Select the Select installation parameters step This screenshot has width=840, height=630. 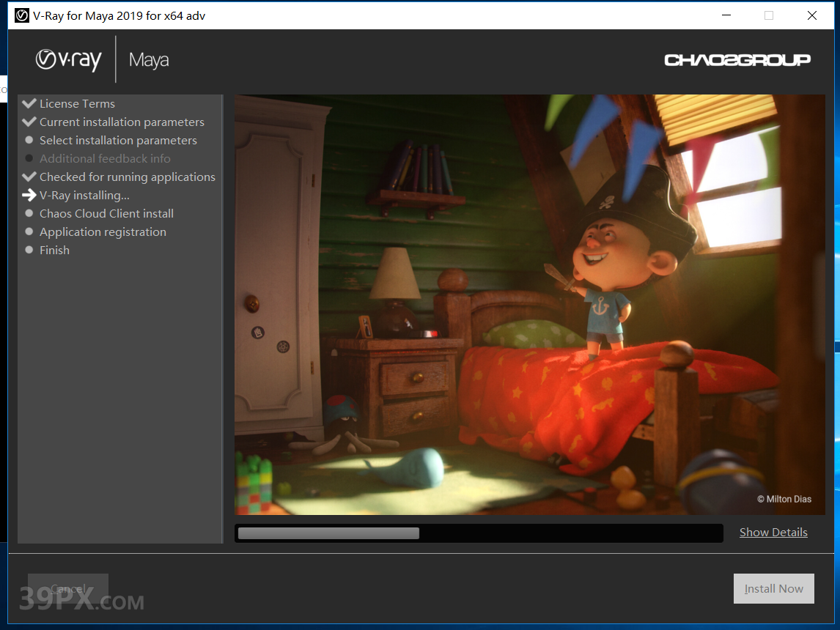pyautogui.click(x=119, y=140)
